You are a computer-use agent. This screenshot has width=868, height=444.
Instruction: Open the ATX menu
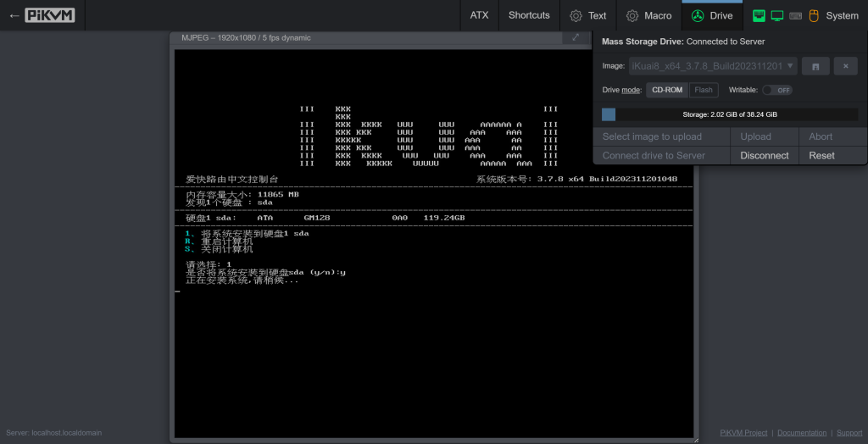480,15
